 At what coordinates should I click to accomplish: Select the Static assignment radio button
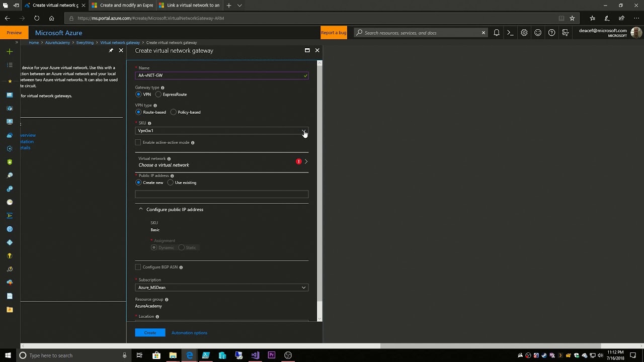click(x=182, y=248)
